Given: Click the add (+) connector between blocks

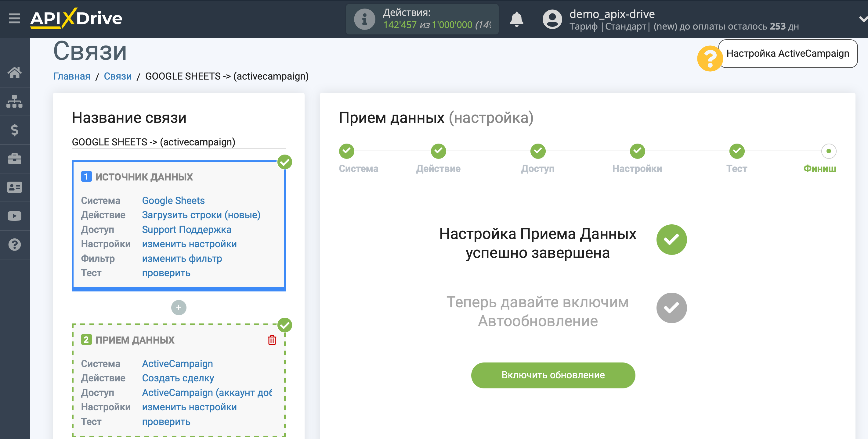Looking at the screenshot, I should tap(179, 307).
